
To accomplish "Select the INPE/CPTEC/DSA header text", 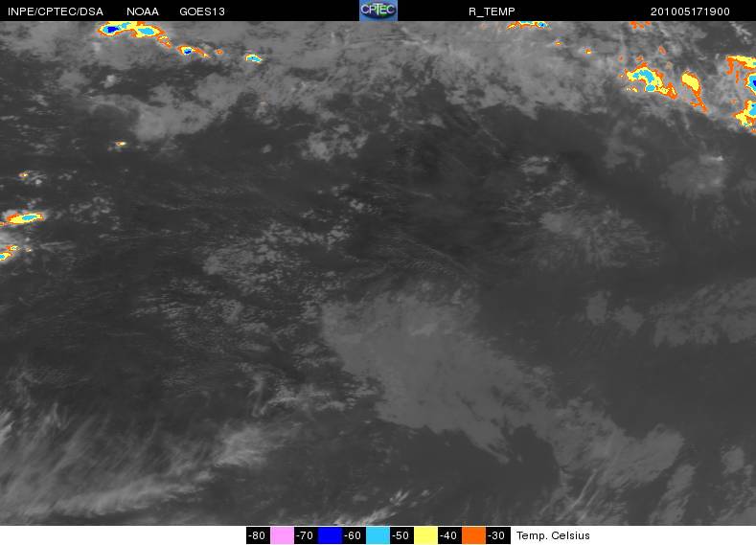I will pyautogui.click(x=56, y=11).
